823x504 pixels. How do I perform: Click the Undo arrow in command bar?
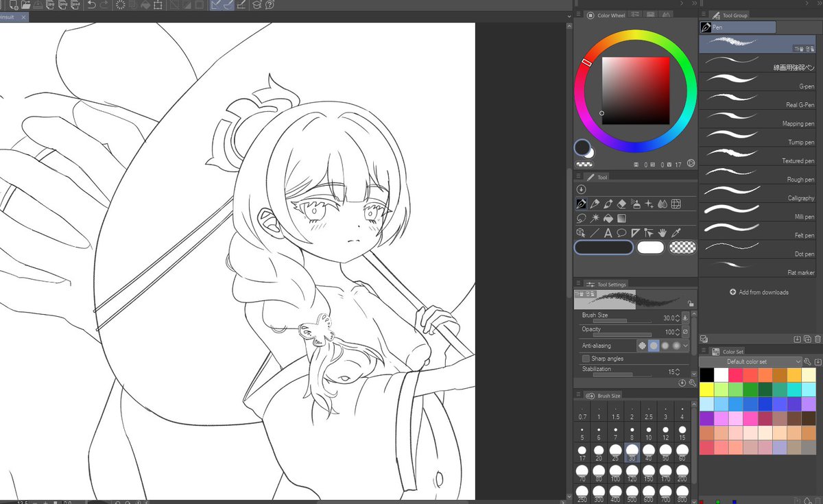tap(91, 5)
